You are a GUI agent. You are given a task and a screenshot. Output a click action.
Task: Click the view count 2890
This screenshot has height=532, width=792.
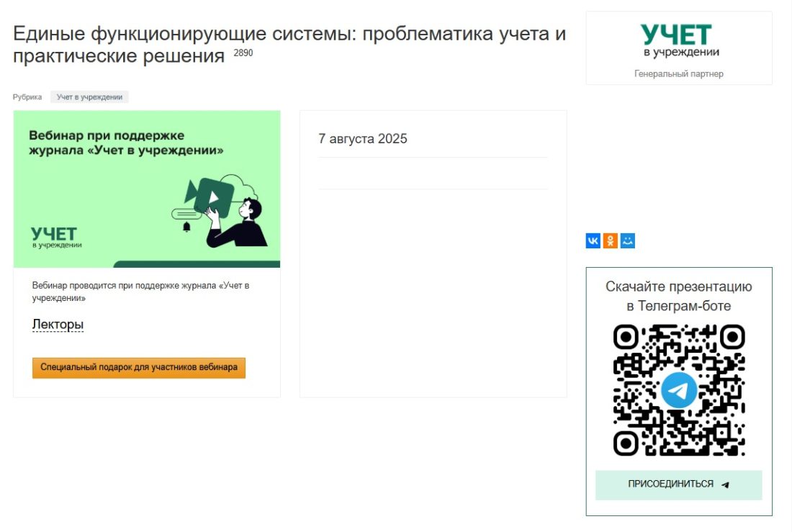pos(243,53)
